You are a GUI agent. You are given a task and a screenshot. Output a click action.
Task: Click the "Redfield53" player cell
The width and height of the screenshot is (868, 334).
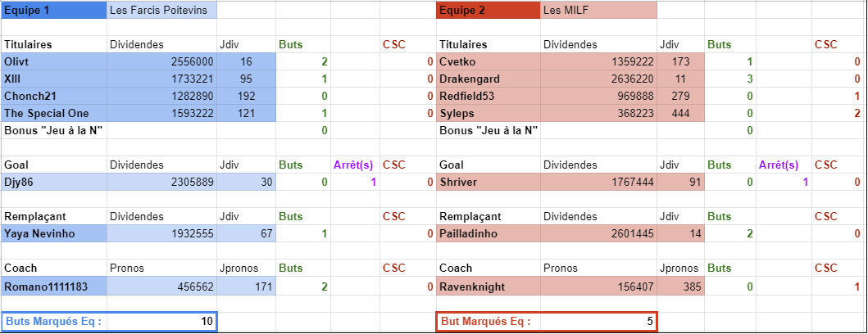[488, 96]
